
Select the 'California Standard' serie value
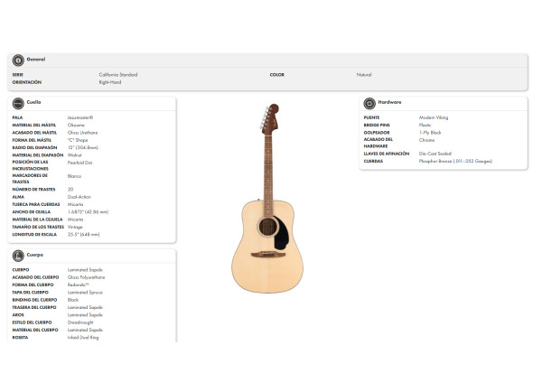coord(118,74)
